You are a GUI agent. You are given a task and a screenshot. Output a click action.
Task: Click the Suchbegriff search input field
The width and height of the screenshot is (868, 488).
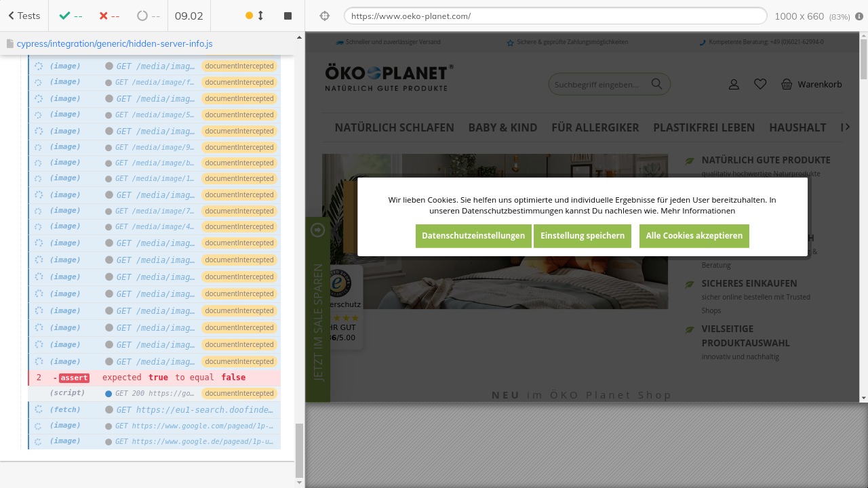597,85
